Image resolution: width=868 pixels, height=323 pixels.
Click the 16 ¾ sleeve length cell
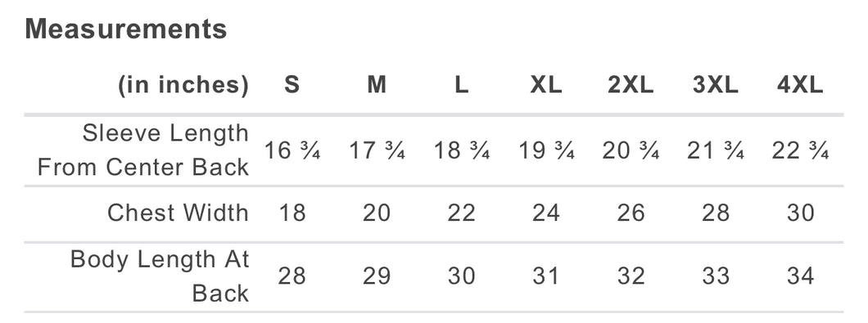292,150
